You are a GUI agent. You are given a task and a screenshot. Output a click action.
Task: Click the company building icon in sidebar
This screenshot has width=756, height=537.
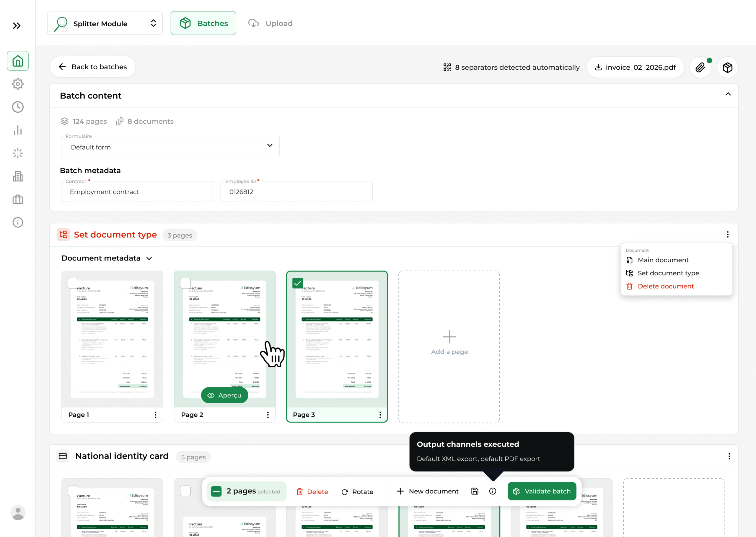coord(17,176)
